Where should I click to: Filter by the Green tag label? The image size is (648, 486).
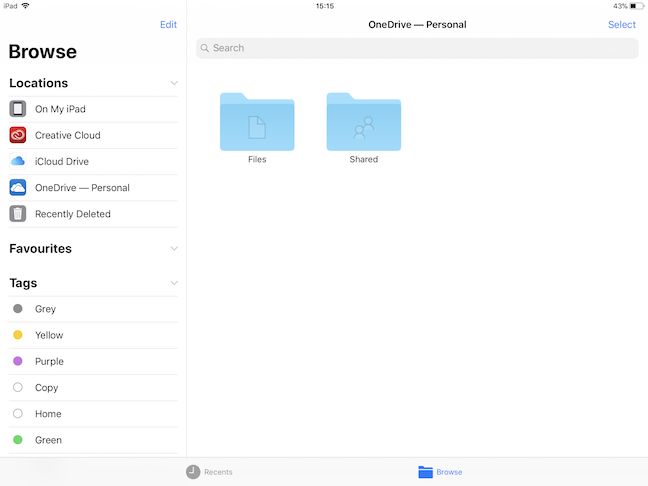pos(48,440)
